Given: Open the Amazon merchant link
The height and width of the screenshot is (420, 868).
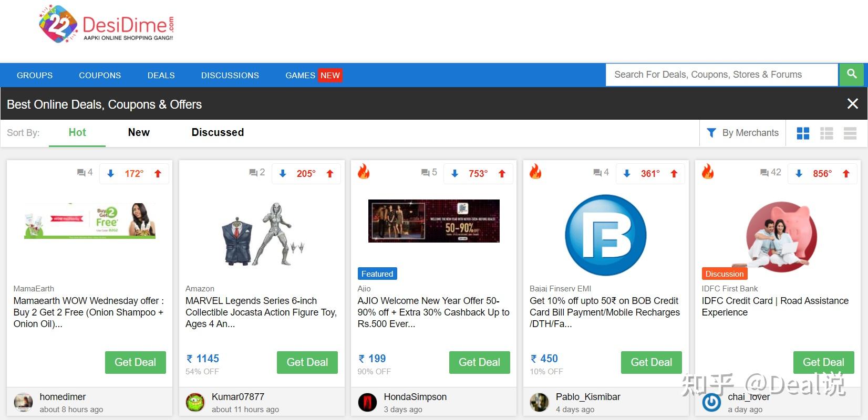Looking at the screenshot, I should (200, 289).
